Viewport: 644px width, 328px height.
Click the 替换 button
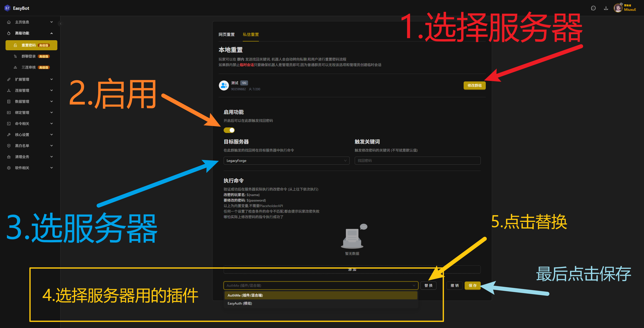click(x=428, y=286)
